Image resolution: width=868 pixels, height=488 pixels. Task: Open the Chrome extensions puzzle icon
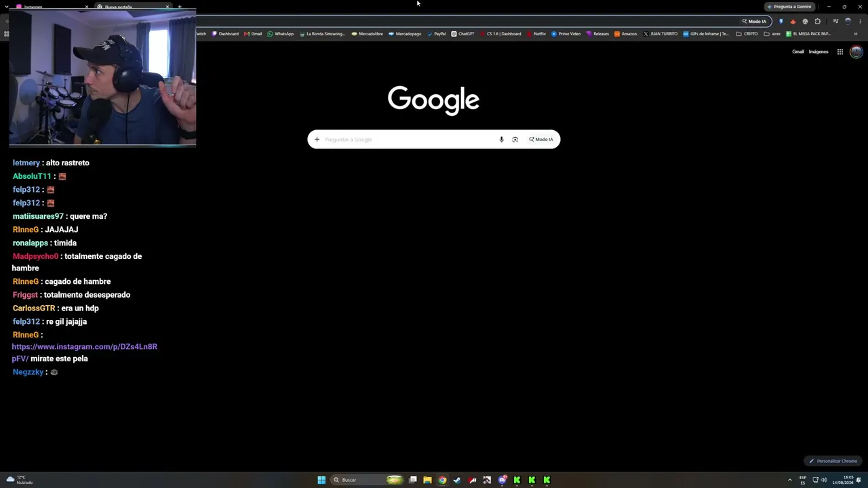click(x=817, y=21)
